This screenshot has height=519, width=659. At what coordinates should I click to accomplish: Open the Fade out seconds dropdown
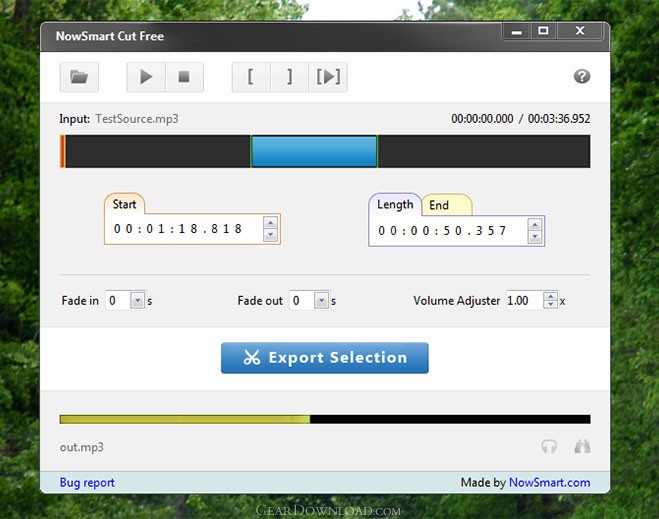tap(322, 300)
